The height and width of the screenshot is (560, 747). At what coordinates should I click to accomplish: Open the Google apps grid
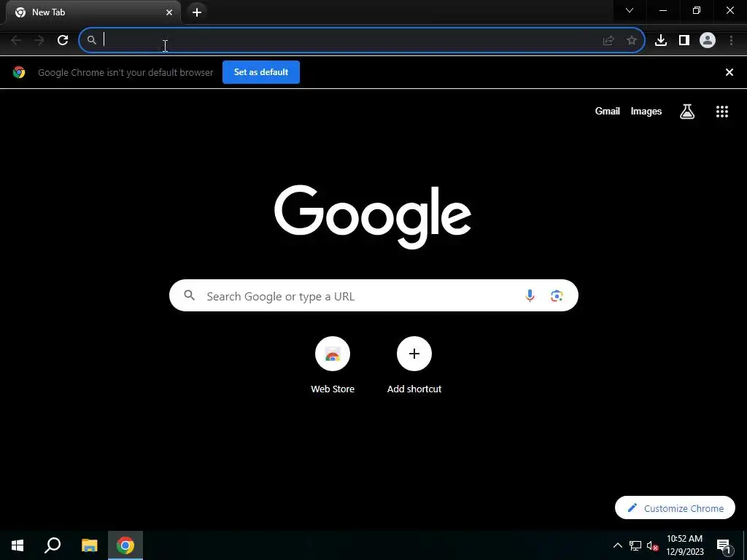[722, 112]
